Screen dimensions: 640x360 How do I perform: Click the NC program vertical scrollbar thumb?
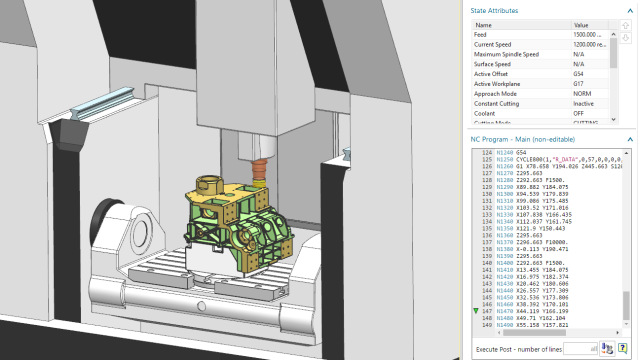coord(627,305)
